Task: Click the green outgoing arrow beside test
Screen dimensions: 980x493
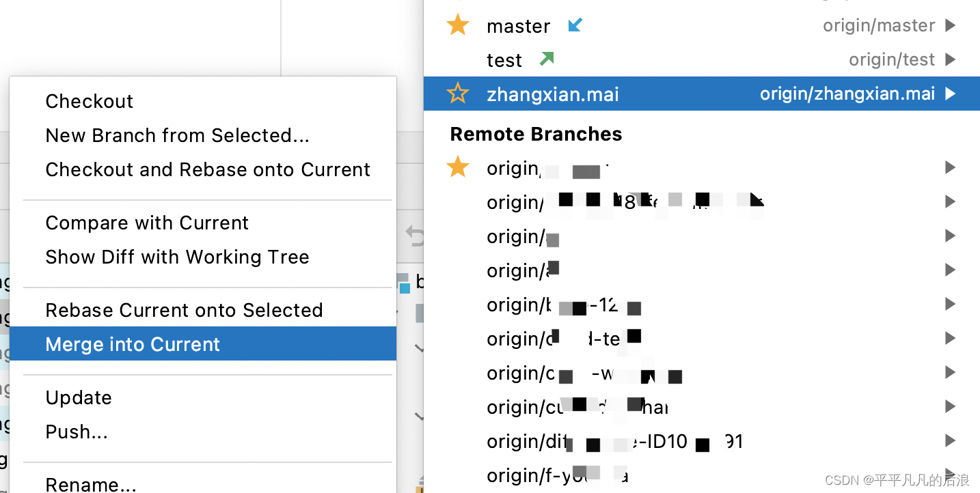Action: [x=546, y=59]
